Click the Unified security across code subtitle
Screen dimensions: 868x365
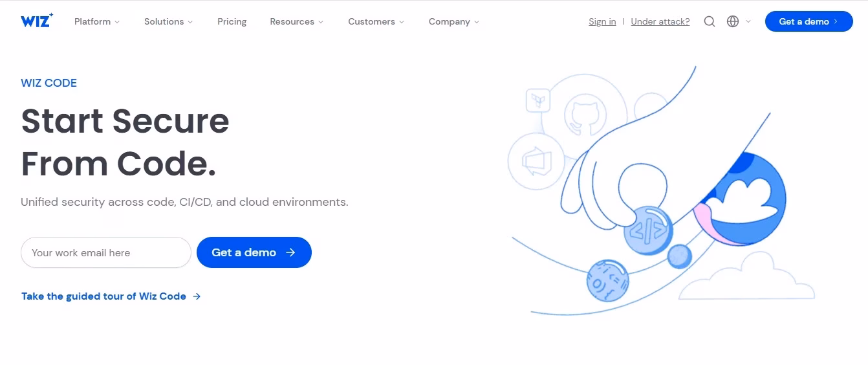pos(184,202)
